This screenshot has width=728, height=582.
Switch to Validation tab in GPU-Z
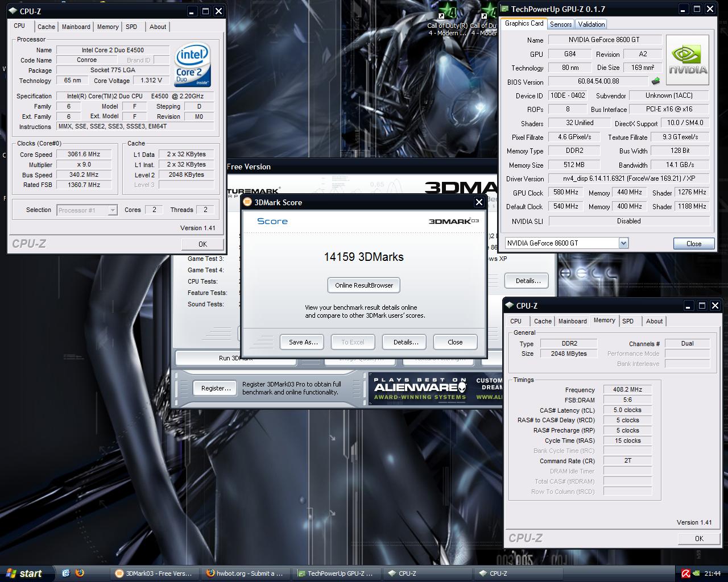coord(591,24)
